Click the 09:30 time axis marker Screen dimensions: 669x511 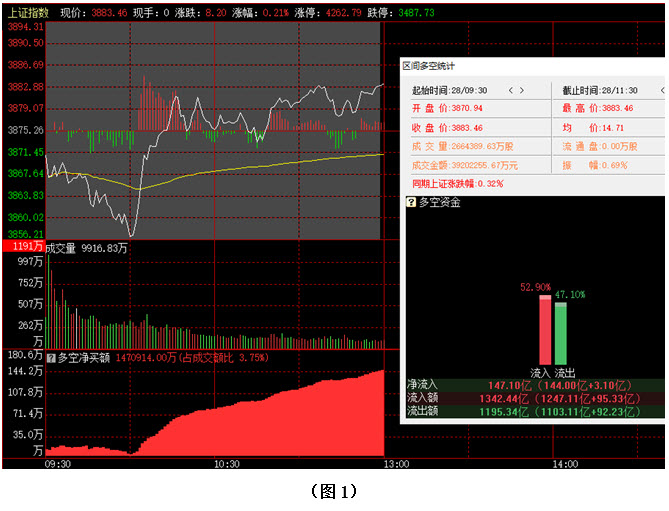pyautogui.click(x=59, y=465)
